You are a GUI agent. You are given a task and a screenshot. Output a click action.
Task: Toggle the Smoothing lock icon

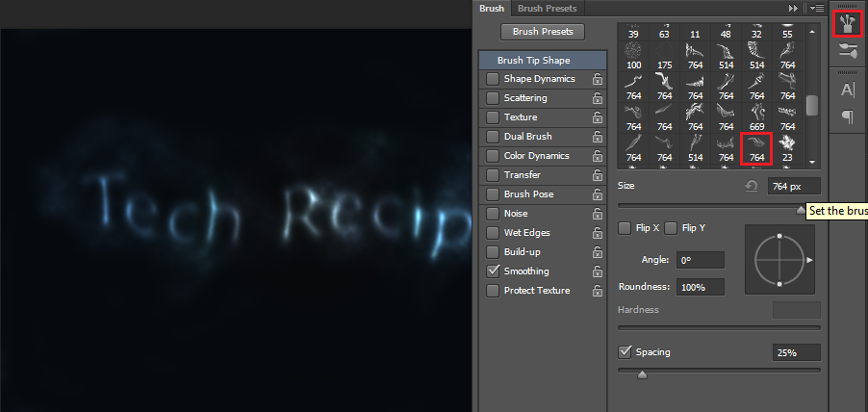click(x=598, y=271)
